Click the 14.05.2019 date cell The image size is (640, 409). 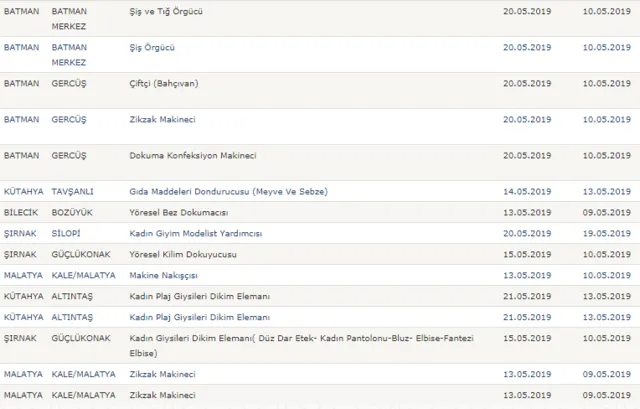527,191
